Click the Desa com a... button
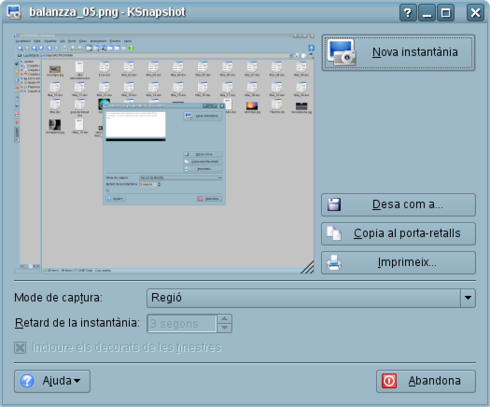490x407 pixels. point(398,205)
